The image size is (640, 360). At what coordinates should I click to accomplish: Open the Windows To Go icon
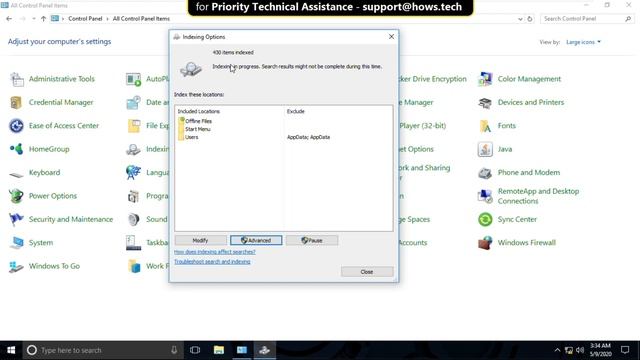[17, 266]
